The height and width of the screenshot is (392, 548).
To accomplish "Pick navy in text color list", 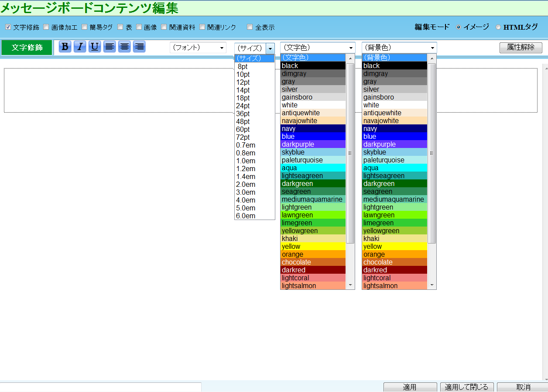I will tap(313, 129).
